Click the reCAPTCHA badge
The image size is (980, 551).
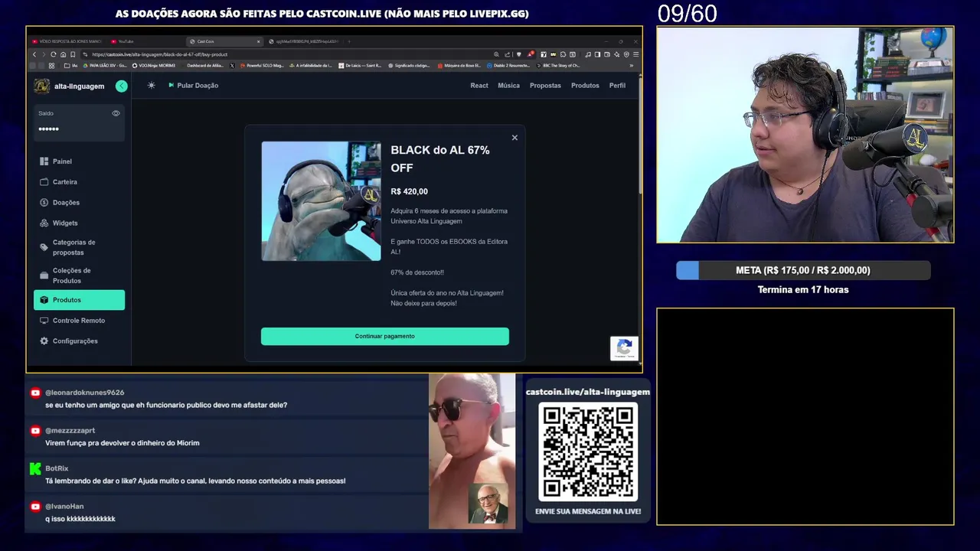624,348
